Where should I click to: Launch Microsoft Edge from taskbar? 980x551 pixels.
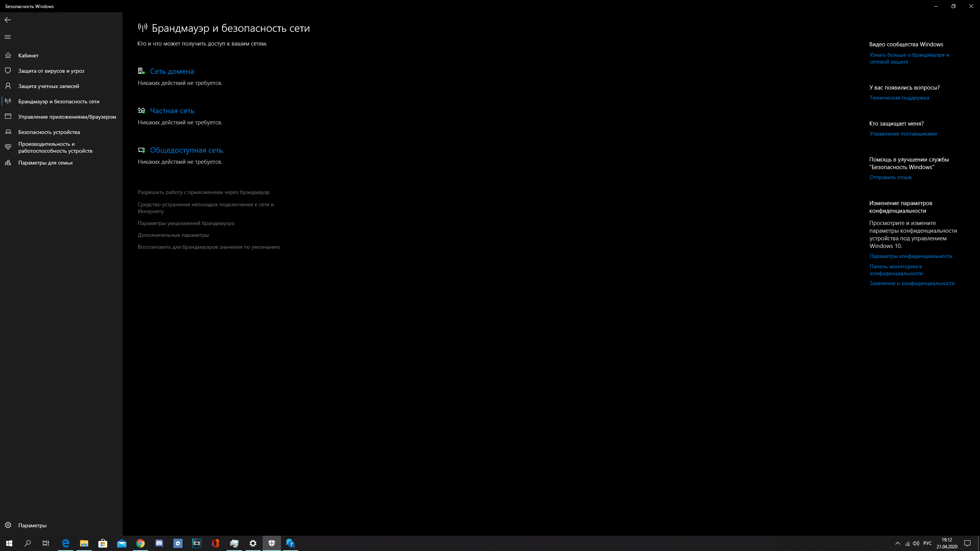[65, 543]
